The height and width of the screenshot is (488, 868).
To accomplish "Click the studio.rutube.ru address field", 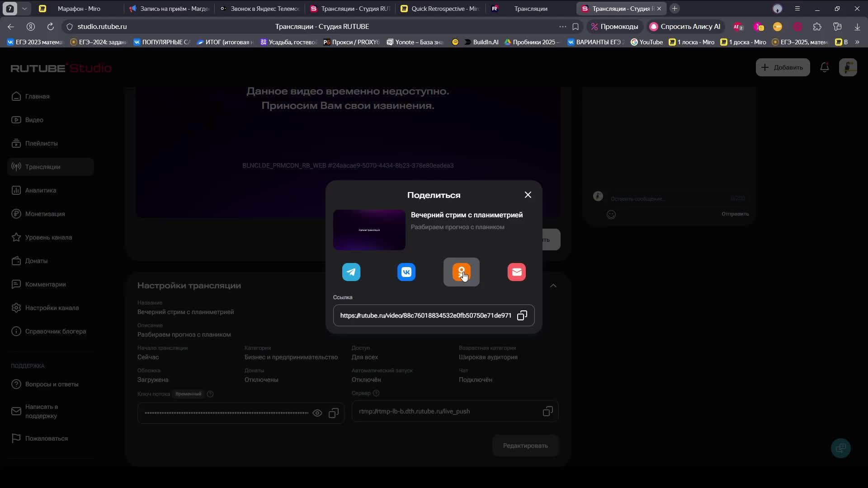I will tap(102, 27).
